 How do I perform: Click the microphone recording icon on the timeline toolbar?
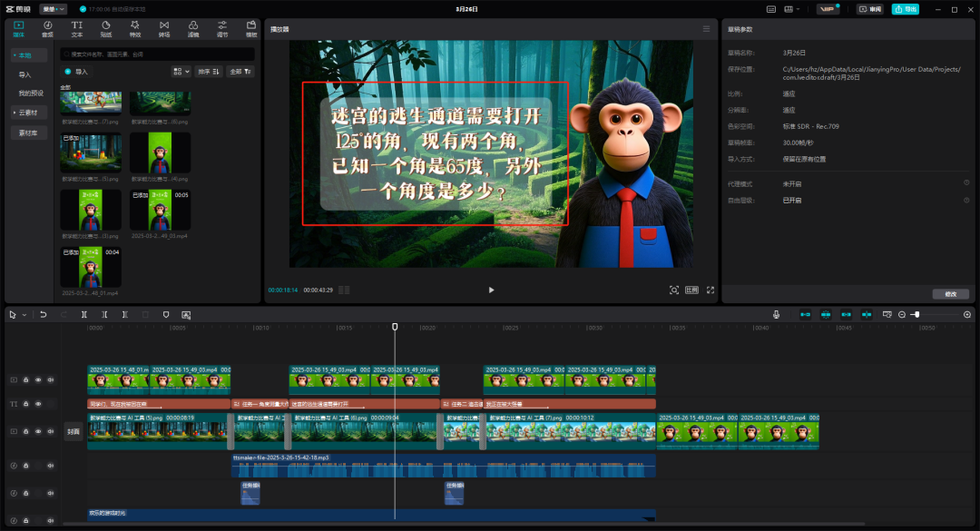coord(777,314)
